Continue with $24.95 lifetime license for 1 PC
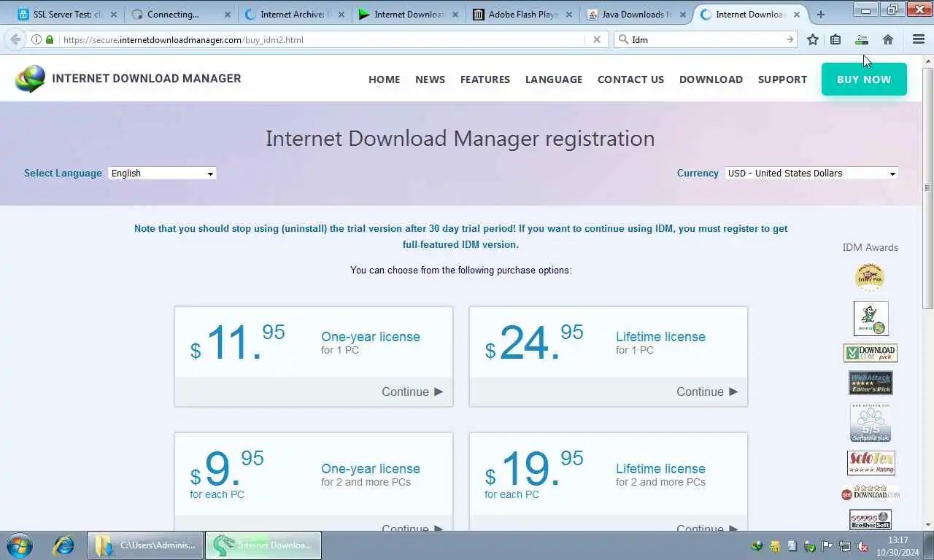Viewport: 934px width, 560px height. (707, 392)
